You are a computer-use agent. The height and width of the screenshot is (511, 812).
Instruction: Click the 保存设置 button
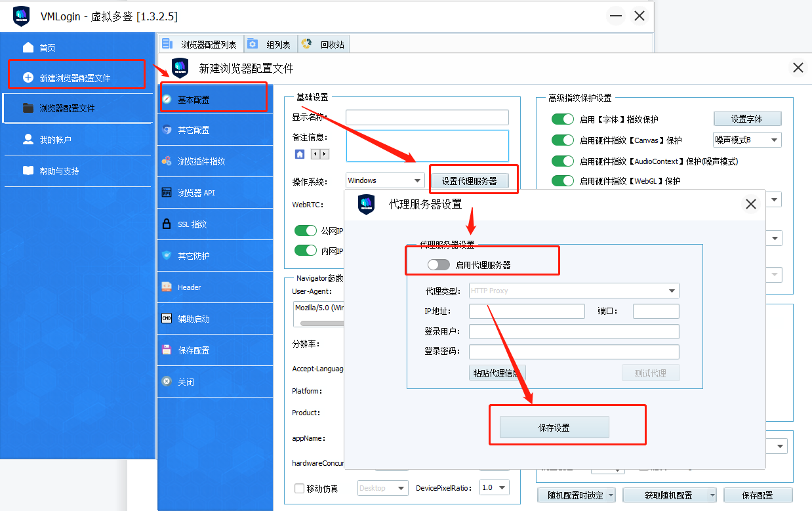click(x=554, y=427)
